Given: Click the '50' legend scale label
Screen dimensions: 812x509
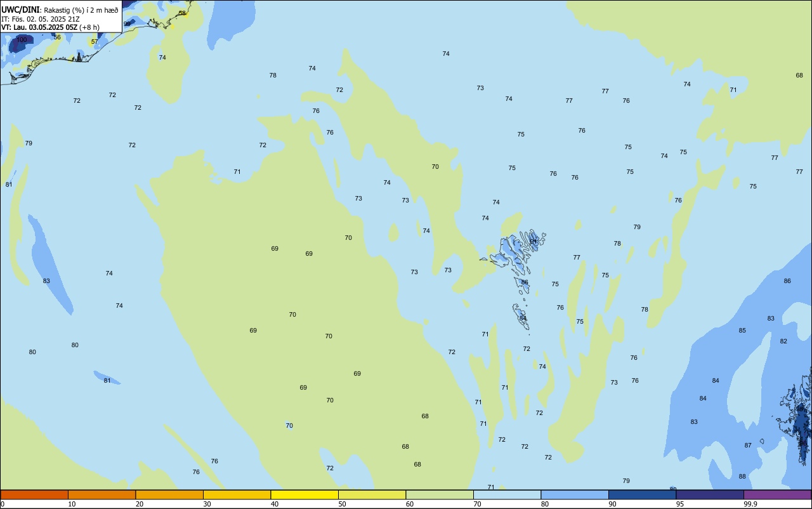Looking at the screenshot, I should pyautogui.click(x=342, y=504).
